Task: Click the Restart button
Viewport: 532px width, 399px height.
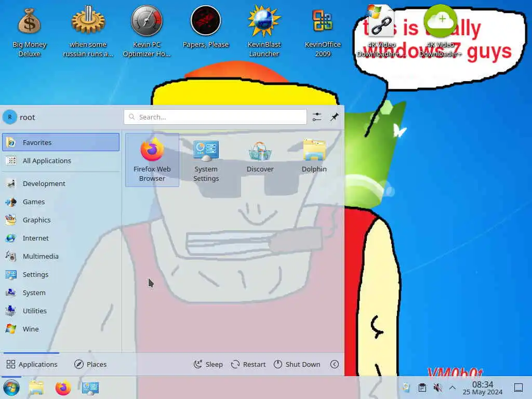Action: pyautogui.click(x=248, y=364)
